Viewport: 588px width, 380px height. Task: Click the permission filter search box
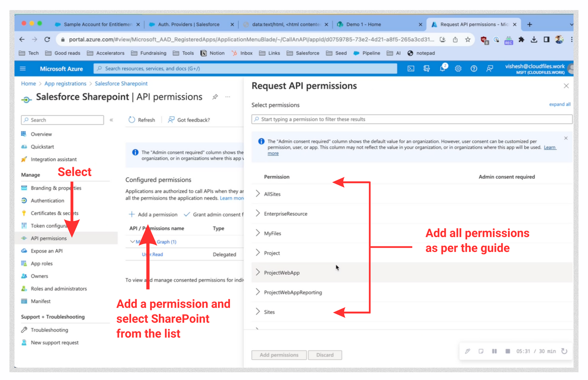pyautogui.click(x=412, y=119)
